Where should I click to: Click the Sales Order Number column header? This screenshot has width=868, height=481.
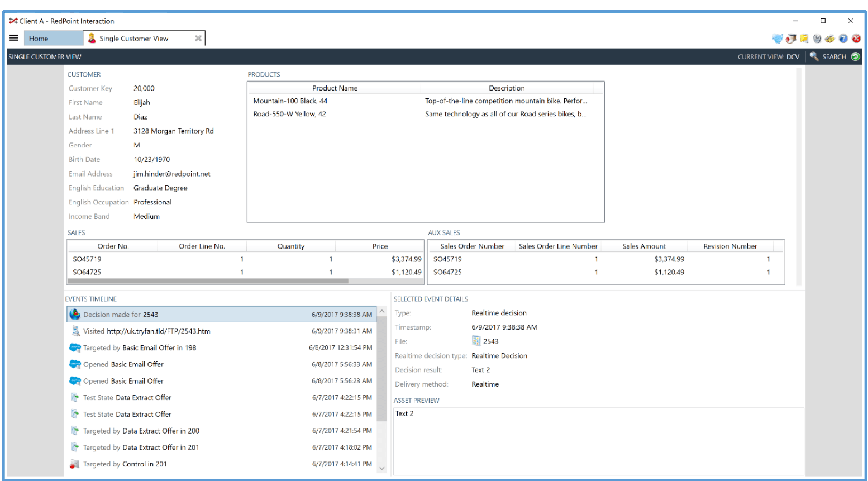[x=472, y=246]
